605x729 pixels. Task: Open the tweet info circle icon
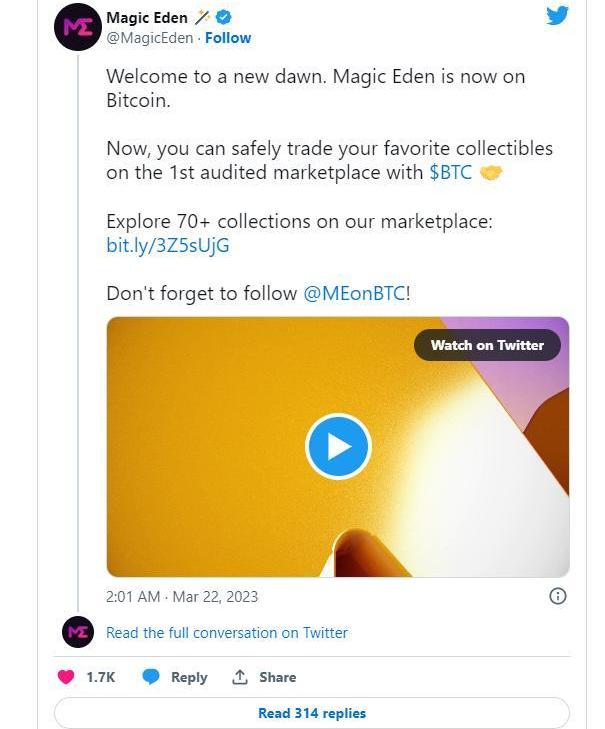558,596
